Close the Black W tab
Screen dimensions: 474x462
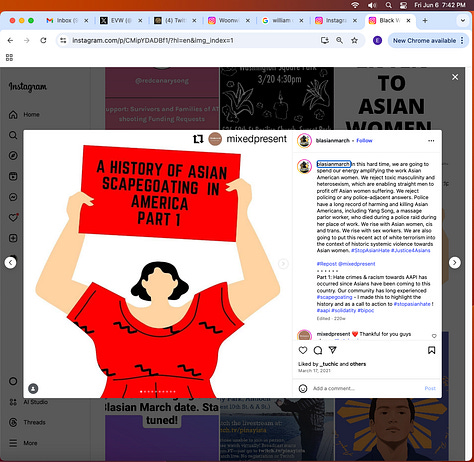click(x=408, y=20)
